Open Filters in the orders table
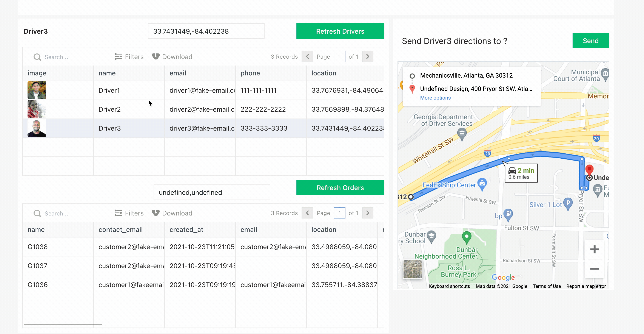Screen dimensions: 644x334 pyautogui.click(x=129, y=213)
